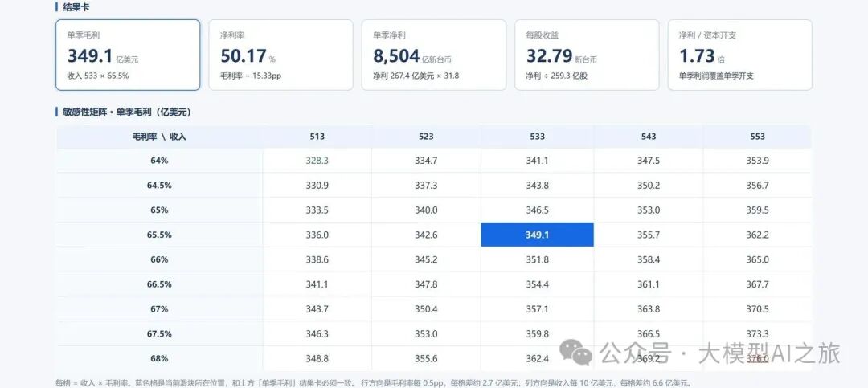This screenshot has height=388, width=868.
Task: Click the 343.7 matrix cell
Action: click(317, 308)
